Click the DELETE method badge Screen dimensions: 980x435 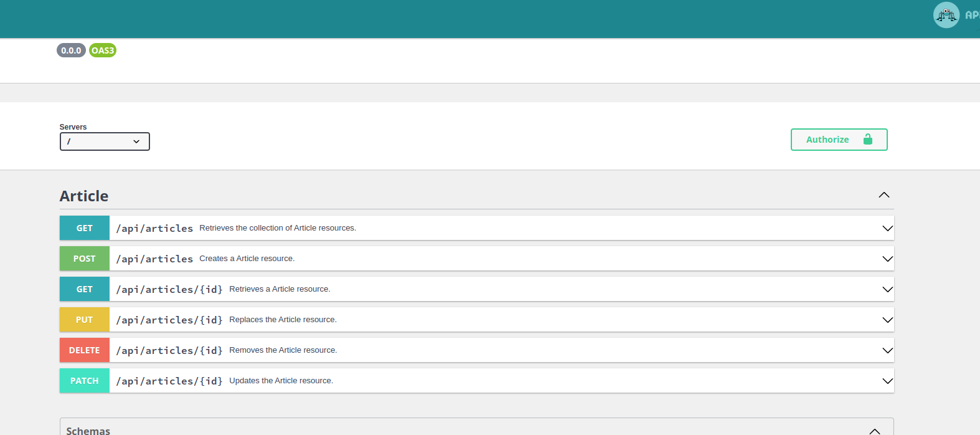click(x=85, y=350)
